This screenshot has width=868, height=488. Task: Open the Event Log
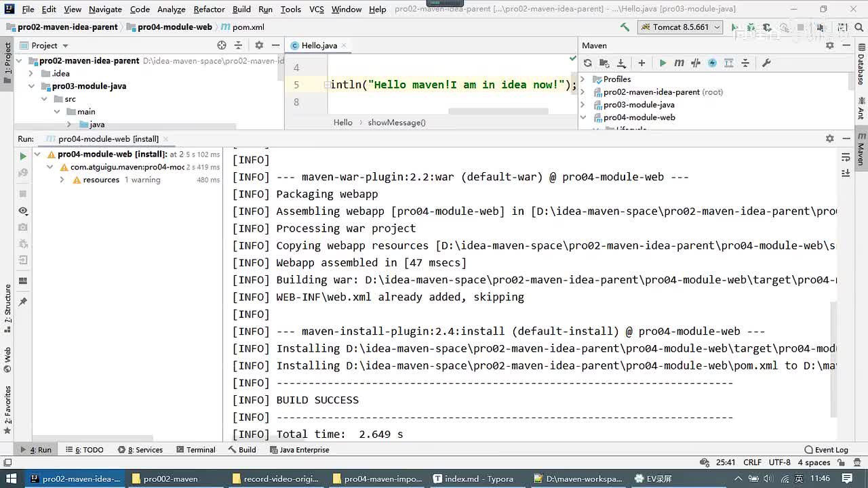[x=825, y=450]
